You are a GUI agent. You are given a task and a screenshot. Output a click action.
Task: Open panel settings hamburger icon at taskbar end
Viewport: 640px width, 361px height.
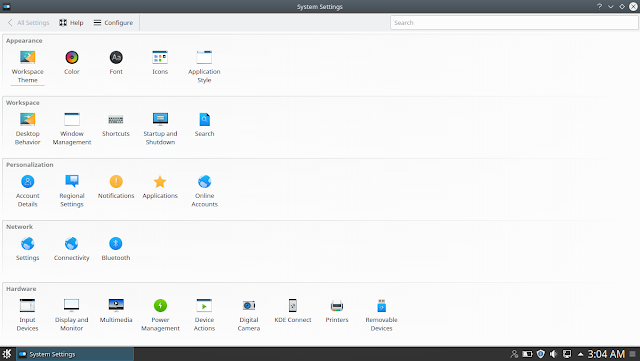633,354
